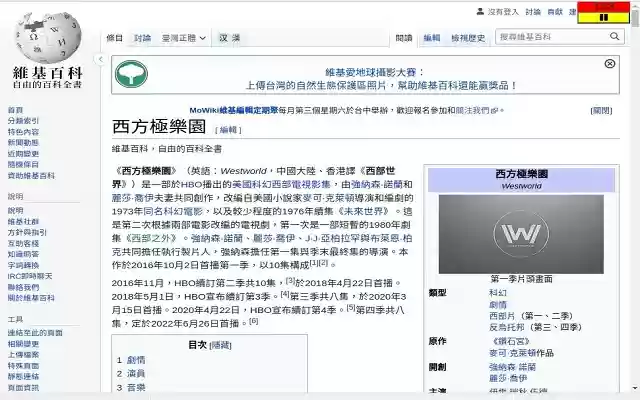The height and width of the screenshot is (400, 640).
Task: Open 近期變更 in the sidebar
Action: click(23, 153)
